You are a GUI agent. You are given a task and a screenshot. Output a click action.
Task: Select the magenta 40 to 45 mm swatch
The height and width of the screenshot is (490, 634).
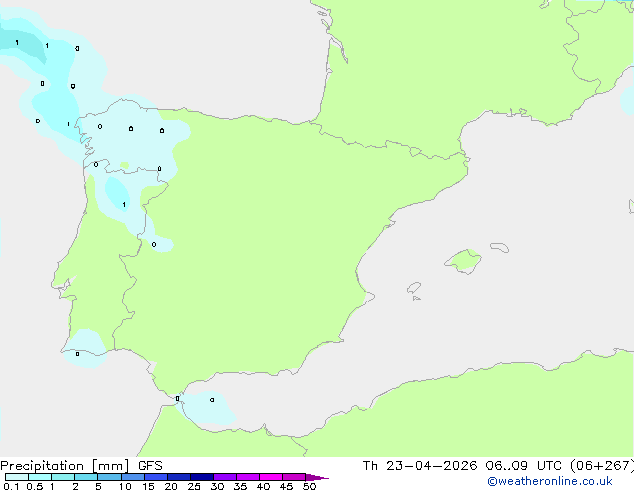click(271, 477)
